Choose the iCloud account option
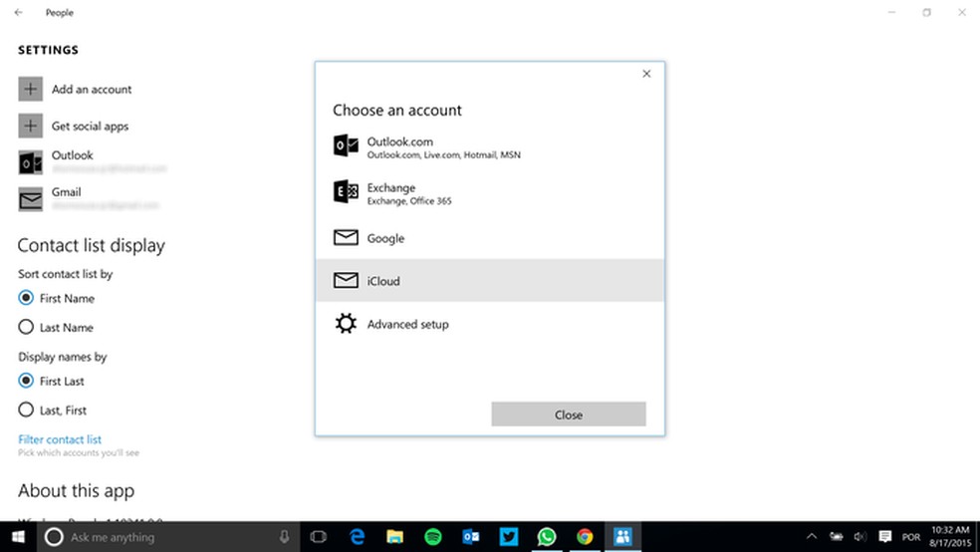980x552 pixels. coord(490,280)
